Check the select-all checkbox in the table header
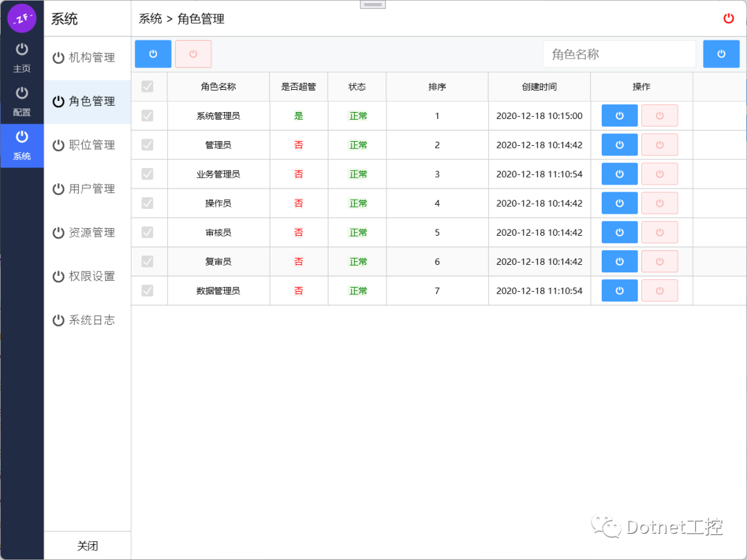 pyautogui.click(x=147, y=86)
